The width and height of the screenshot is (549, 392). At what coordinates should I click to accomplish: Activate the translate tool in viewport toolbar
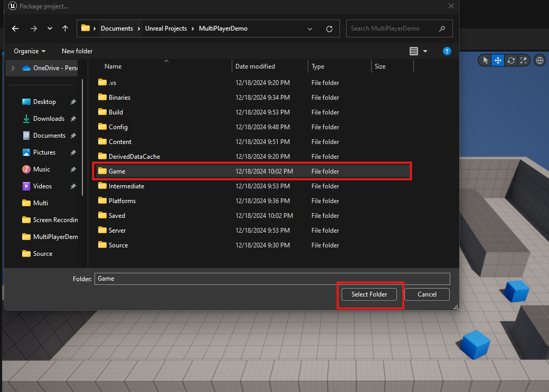(498, 60)
